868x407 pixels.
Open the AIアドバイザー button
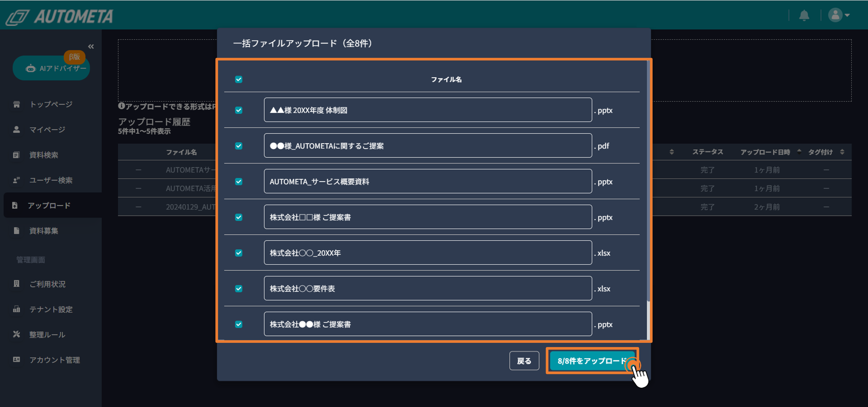tap(51, 68)
